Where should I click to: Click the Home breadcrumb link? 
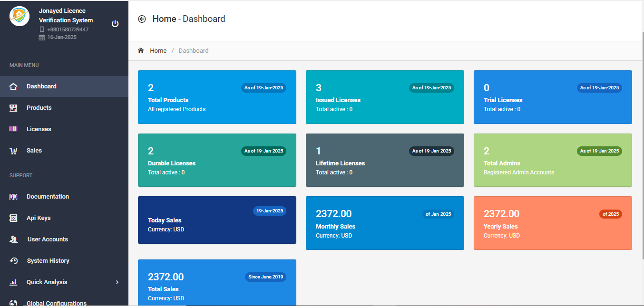pos(158,50)
